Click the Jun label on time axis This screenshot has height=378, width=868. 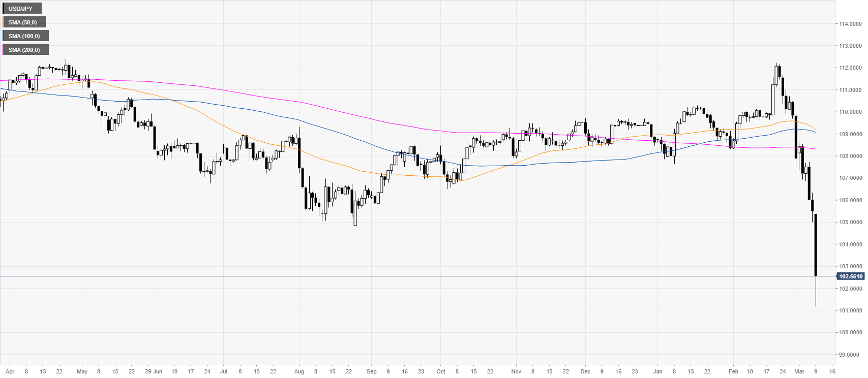coord(158,371)
